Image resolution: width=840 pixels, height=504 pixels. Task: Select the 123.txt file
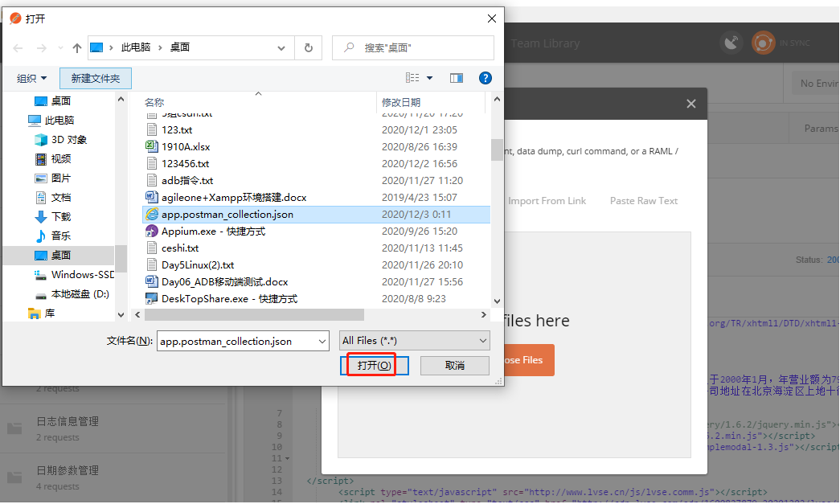[316, 130]
